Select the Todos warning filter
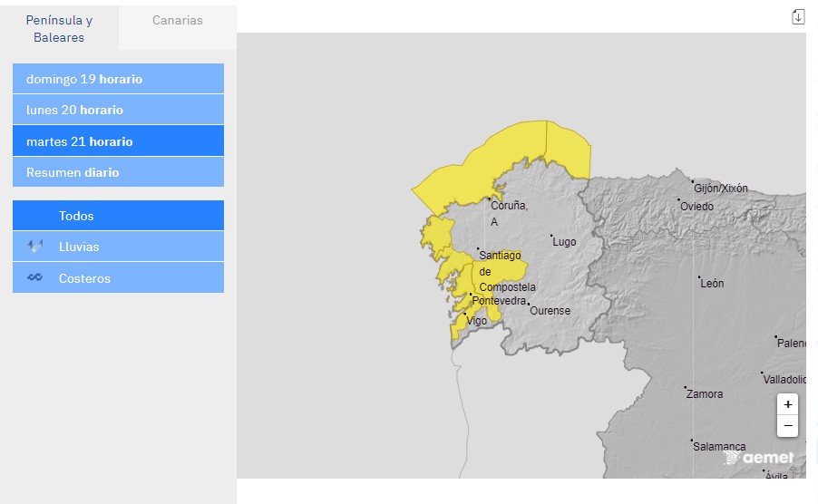 click(118, 216)
